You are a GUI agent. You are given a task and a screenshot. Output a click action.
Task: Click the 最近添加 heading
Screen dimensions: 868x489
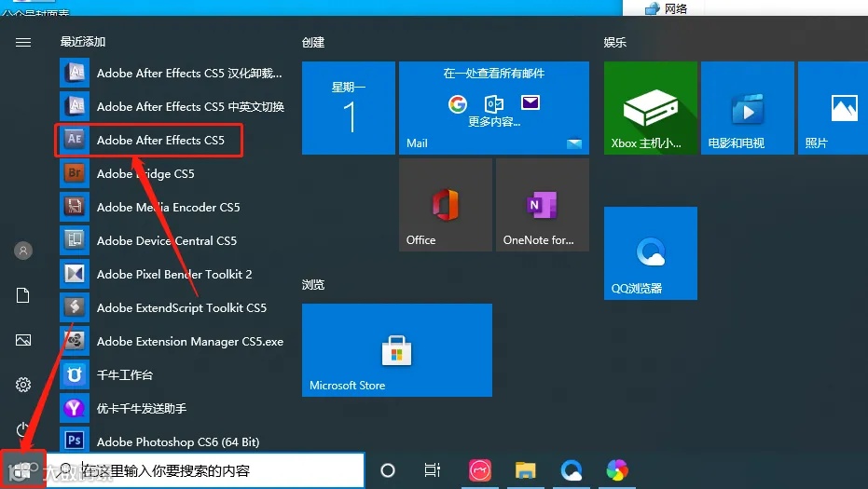[x=83, y=42]
